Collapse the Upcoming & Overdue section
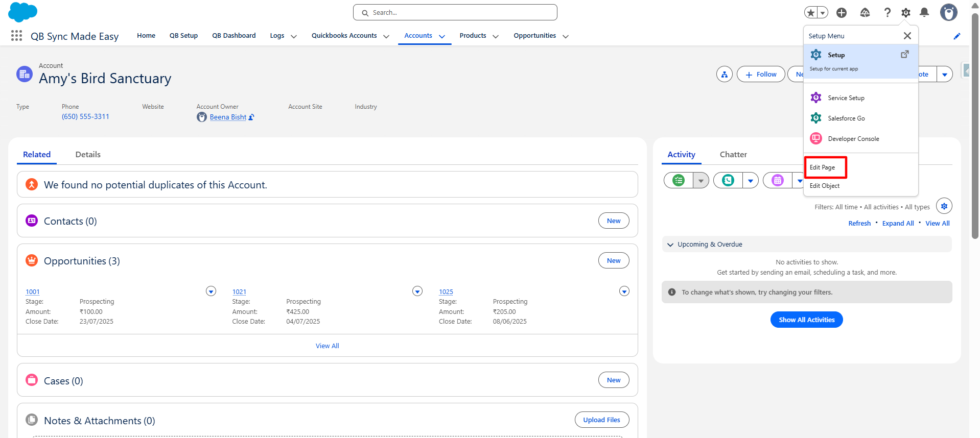This screenshot has height=438, width=980. [670, 245]
